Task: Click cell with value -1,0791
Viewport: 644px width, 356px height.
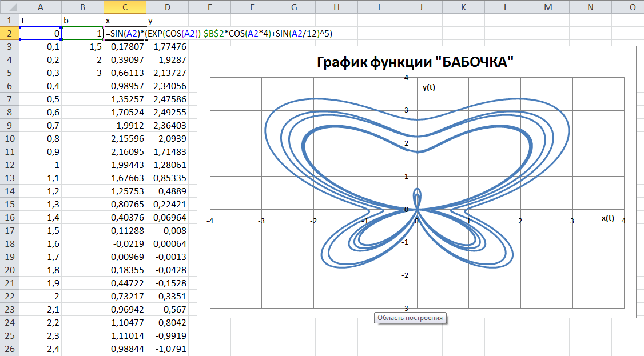Action: [x=167, y=349]
